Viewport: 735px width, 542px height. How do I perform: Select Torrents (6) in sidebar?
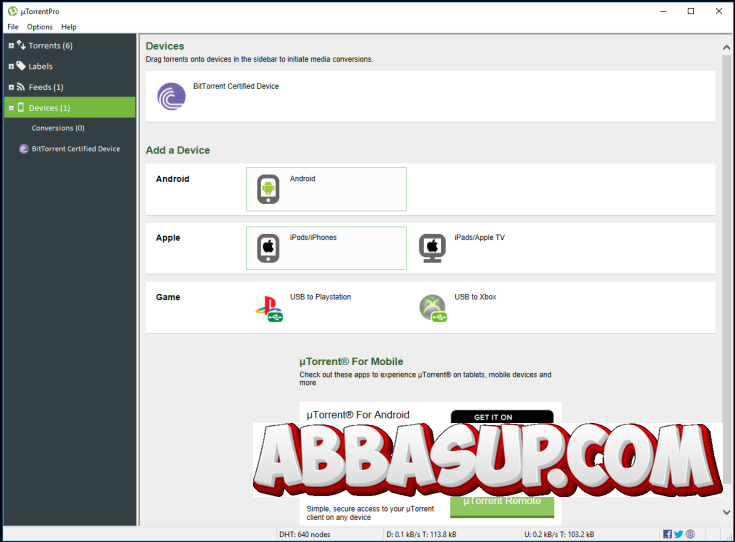(50, 45)
